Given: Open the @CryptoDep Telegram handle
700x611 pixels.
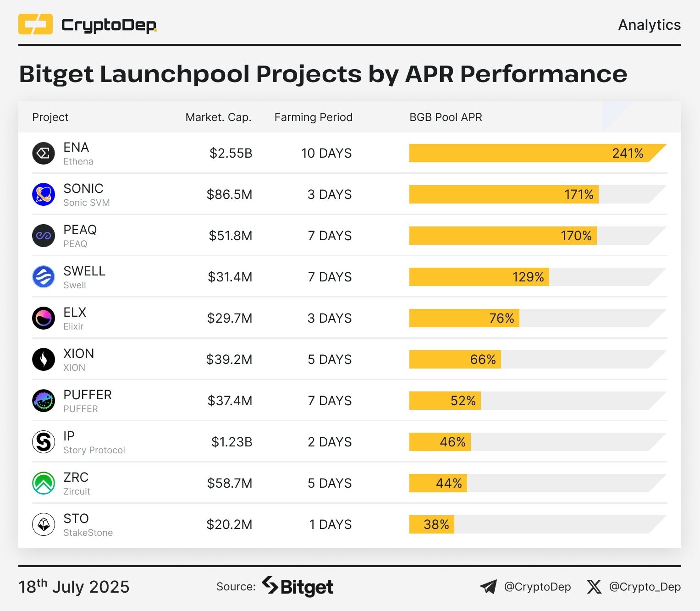Looking at the screenshot, I should [537, 587].
